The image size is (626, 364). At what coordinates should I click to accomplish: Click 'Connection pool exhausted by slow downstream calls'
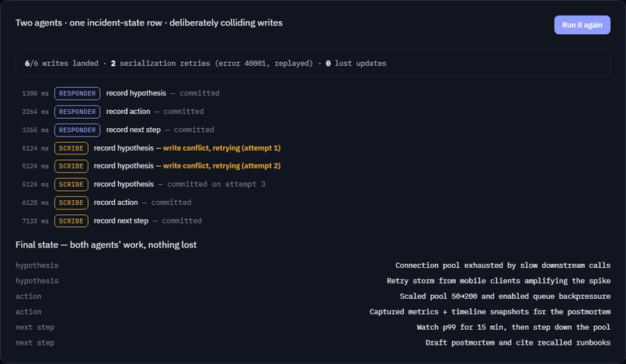click(x=503, y=265)
